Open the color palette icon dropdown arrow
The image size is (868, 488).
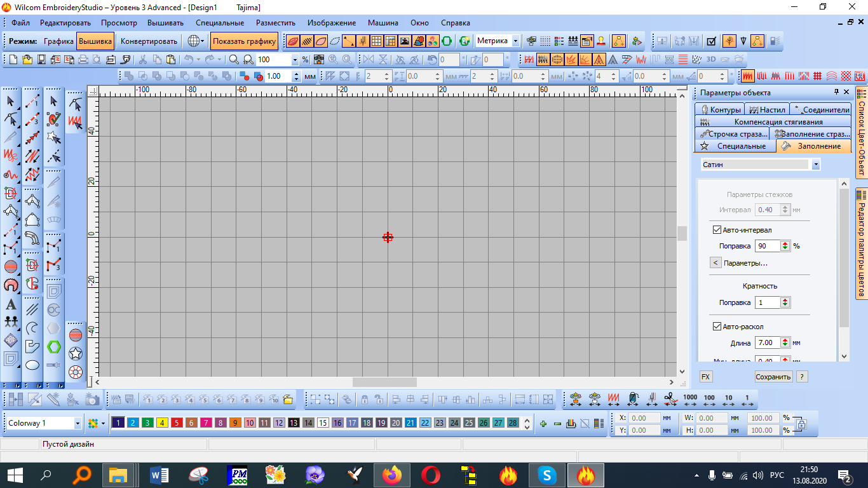[x=103, y=423]
